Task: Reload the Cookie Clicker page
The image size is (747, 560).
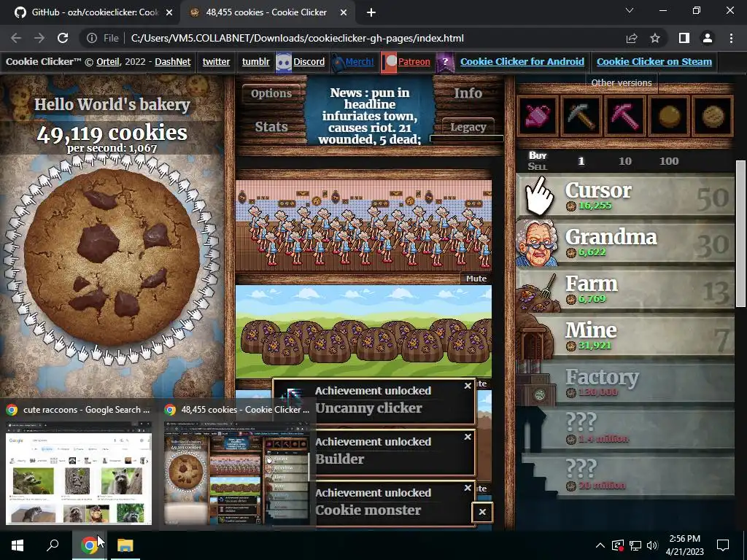Action: tap(63, 38)
